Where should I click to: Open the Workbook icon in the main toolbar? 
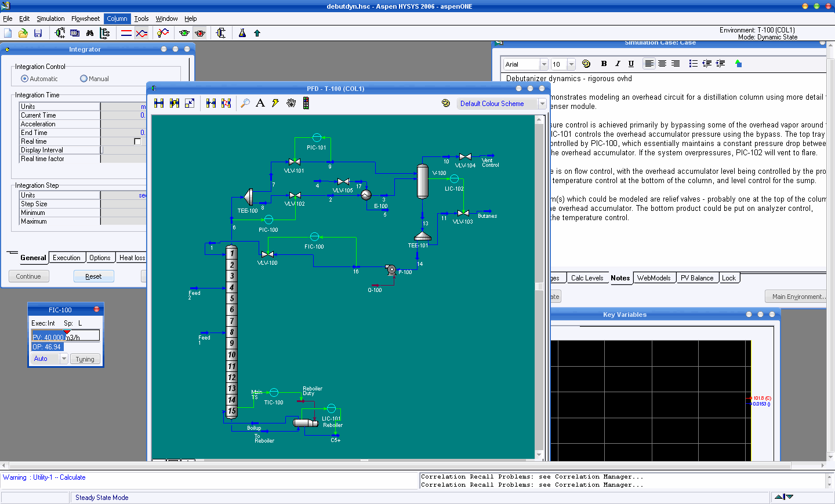75,33
